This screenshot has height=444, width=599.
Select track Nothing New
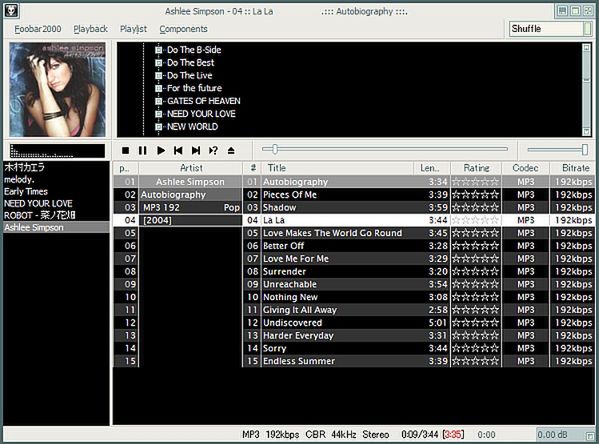(354, 297)
